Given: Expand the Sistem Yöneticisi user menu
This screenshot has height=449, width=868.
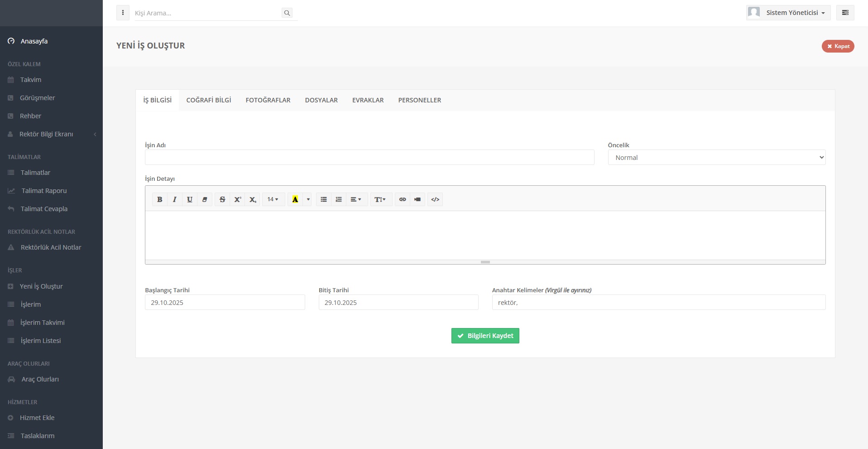Looking at the screenshot, I should point(788,13).
